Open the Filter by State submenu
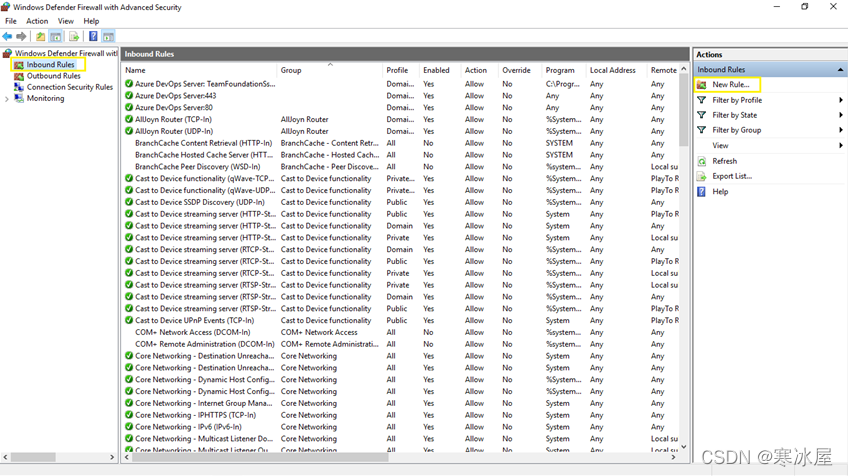The height and width of the screenshot is (476, 848). (x=840, y=115)
